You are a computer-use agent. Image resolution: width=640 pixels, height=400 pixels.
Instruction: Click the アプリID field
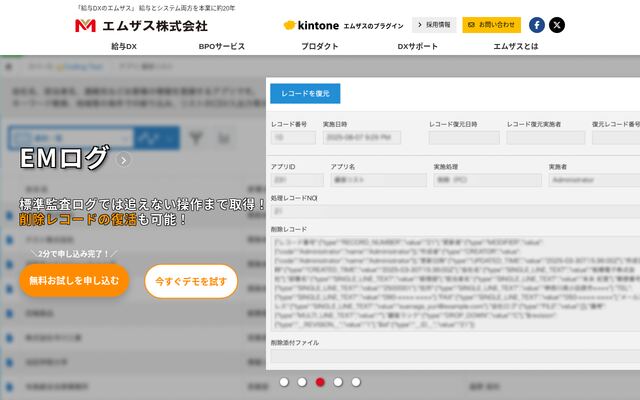(297, 180)
